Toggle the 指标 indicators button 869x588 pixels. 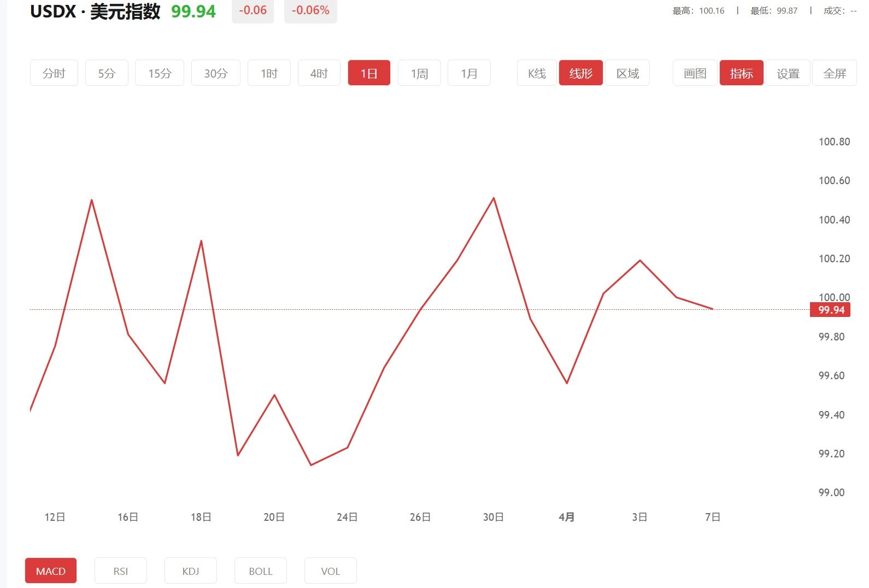point(741,73)
